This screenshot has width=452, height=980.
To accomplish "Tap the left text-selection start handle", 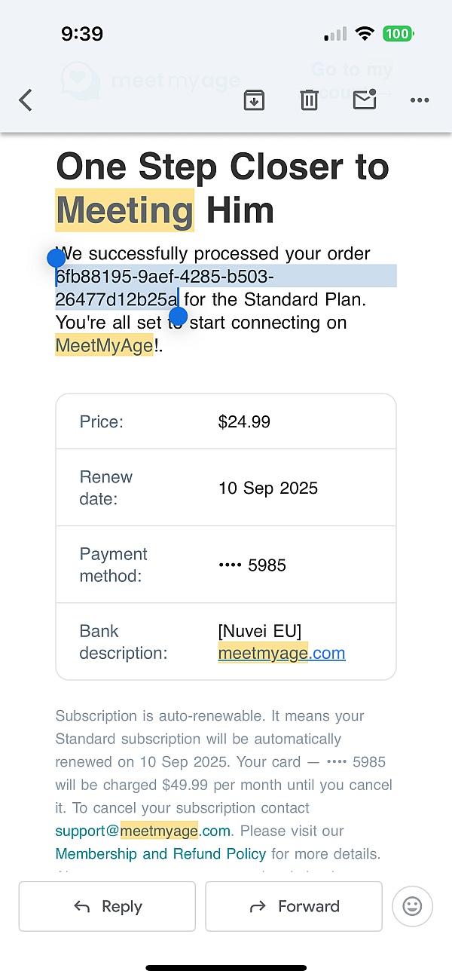I will click(56, 259).
